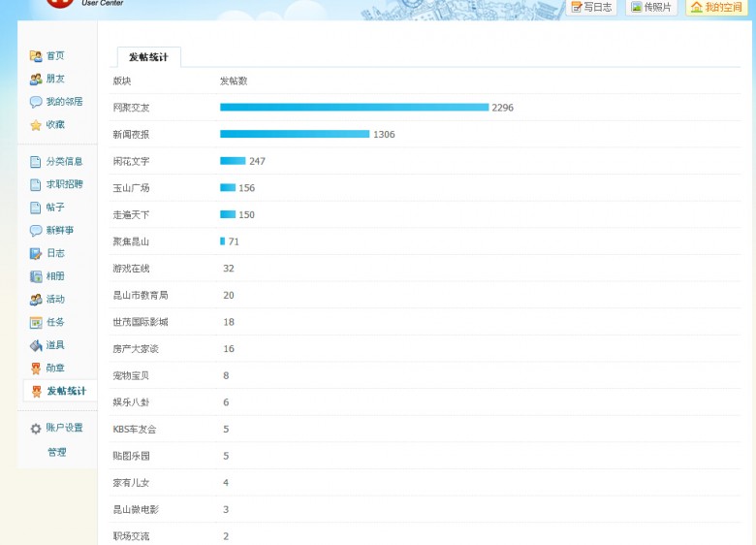Click the 家有儿女 row label
The width and height of the screenshot is (756, 545).
coord(131,483)
